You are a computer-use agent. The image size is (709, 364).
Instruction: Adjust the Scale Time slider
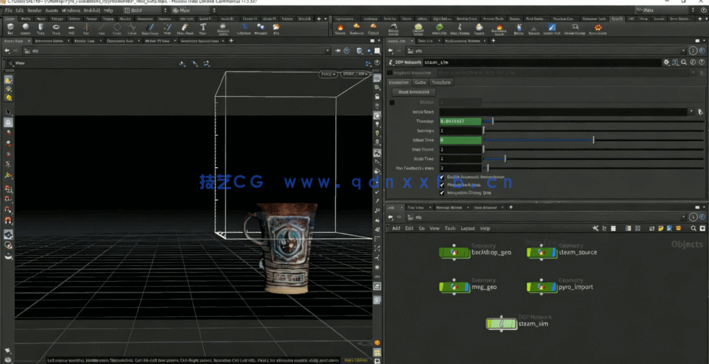click(x=594, y=159)
